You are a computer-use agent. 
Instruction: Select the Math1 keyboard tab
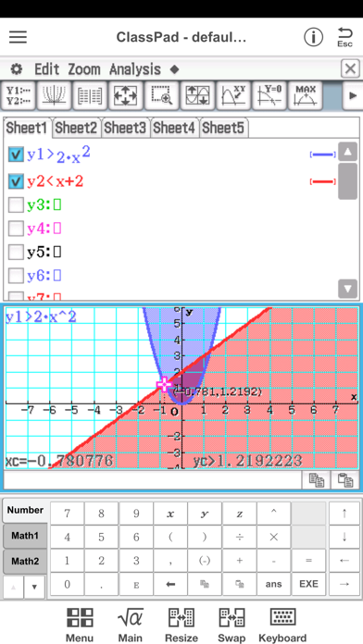coord(25,536)
